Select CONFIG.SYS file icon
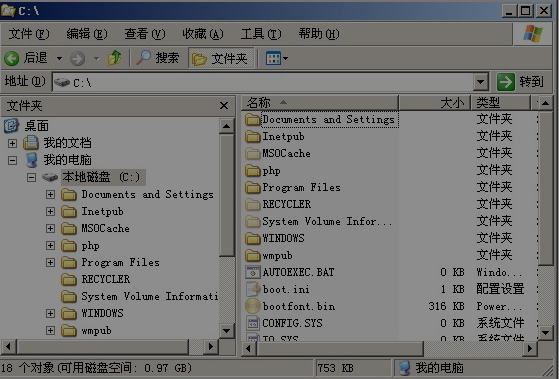559x379 pixels. coord(253,323)
